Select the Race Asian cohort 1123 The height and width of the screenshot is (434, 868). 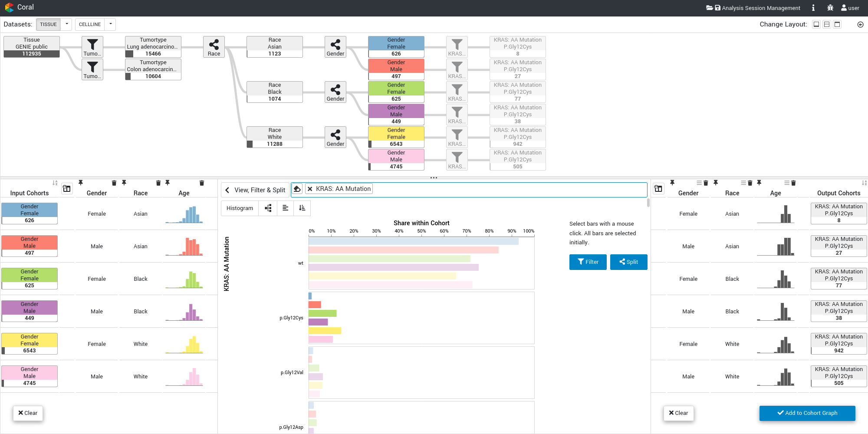(x=275, y=47)
